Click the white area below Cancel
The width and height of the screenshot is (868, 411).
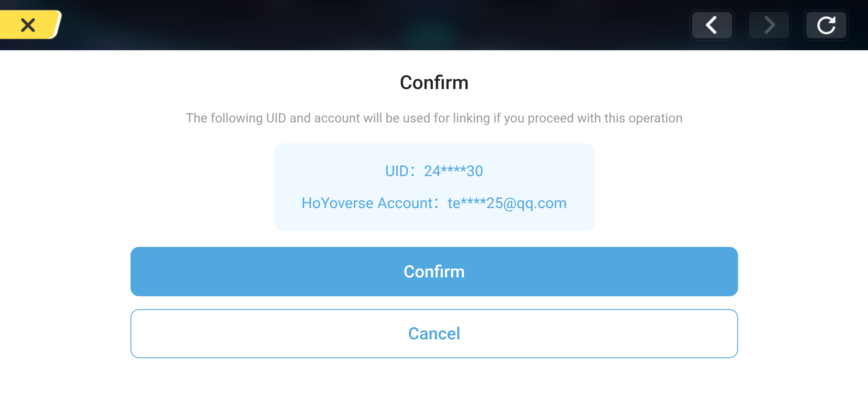[x=434, y=385]
